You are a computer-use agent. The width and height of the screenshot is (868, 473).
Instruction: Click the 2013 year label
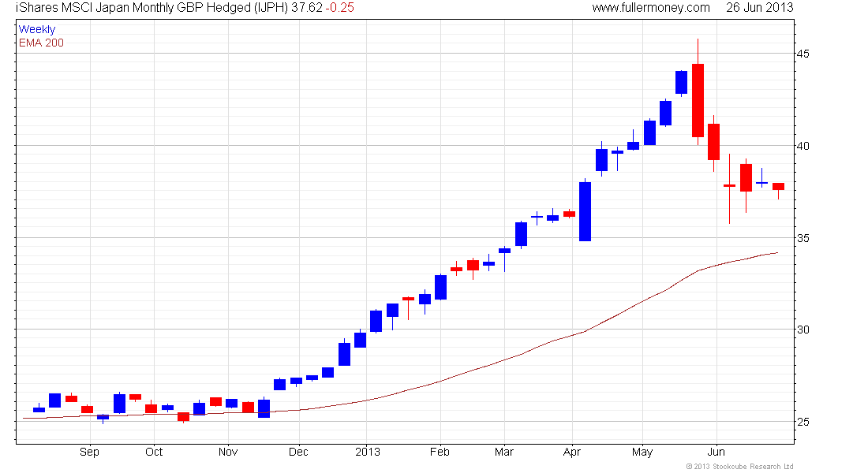(x=368, y=452)
